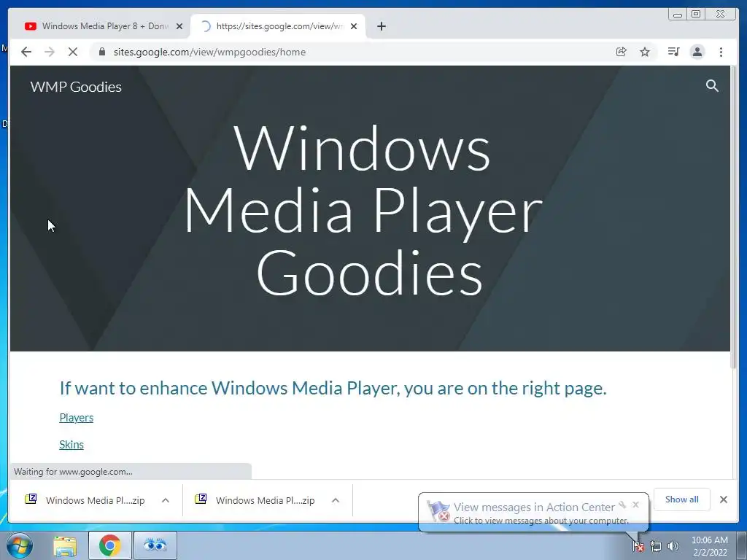Click the volume speaker tray icon
The image size is (747, 560).
pos(673,546)
